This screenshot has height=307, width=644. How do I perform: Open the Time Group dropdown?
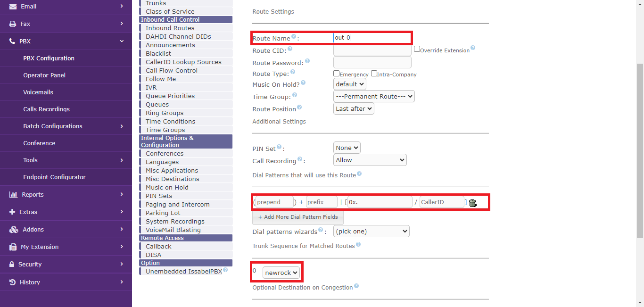click(374, 96)
